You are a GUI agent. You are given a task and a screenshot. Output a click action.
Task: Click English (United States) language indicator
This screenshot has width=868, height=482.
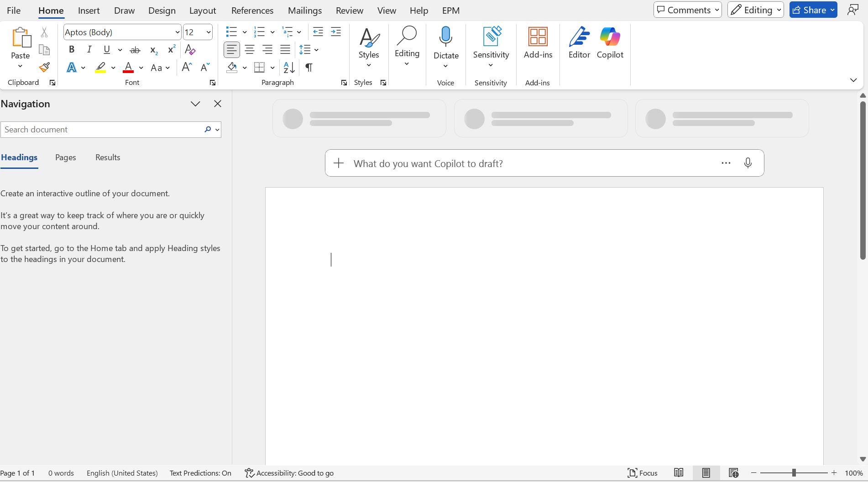pyautogui.click(x=122, y=473)
